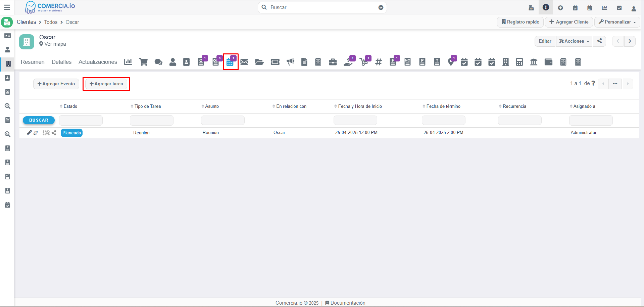Click the Editar button
Image resolution: width=644 pixels, height=307 pixels.
pos(545,41)
